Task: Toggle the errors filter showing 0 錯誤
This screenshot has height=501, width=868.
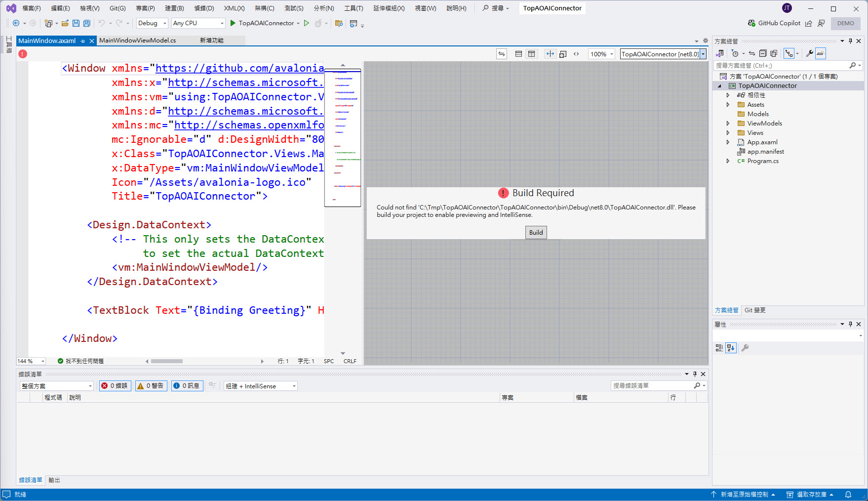Action: pyautogui.click(x=115, y=386)
